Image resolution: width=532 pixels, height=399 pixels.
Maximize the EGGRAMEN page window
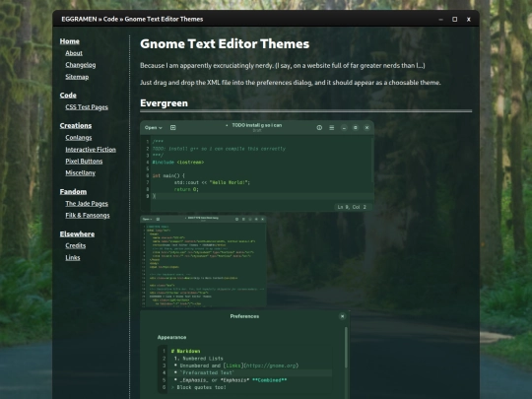coord(454,20)
